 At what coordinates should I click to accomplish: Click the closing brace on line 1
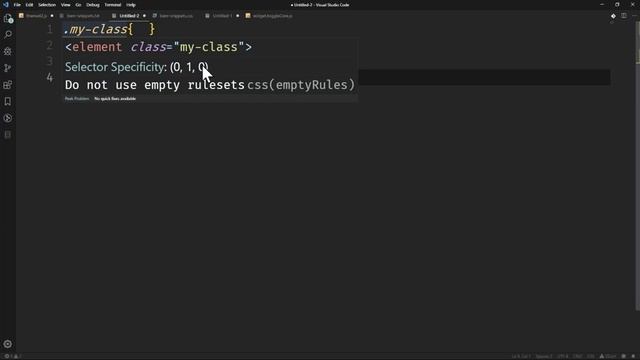click(152, 29)
